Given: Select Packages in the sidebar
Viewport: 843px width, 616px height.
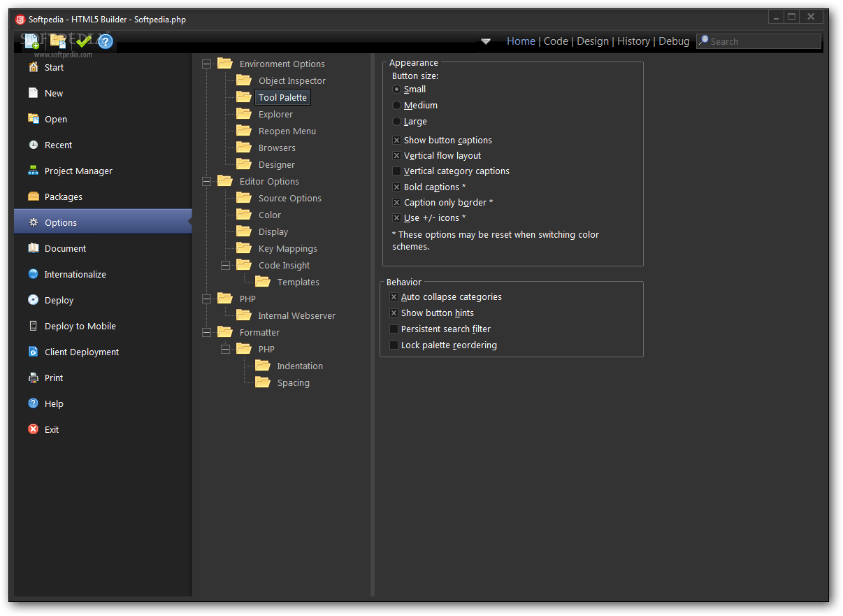Looking at the screenshot, I should (x=63, y=197).
